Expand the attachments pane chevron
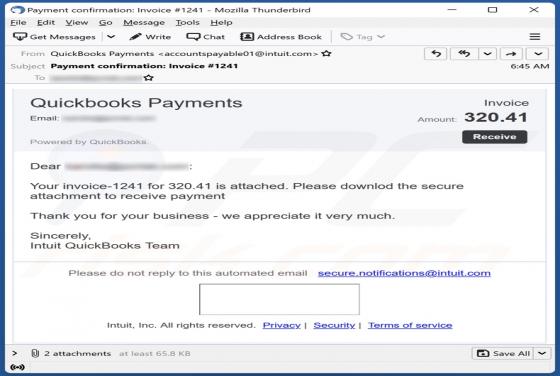The image size is (560, 376). (15, 353)
